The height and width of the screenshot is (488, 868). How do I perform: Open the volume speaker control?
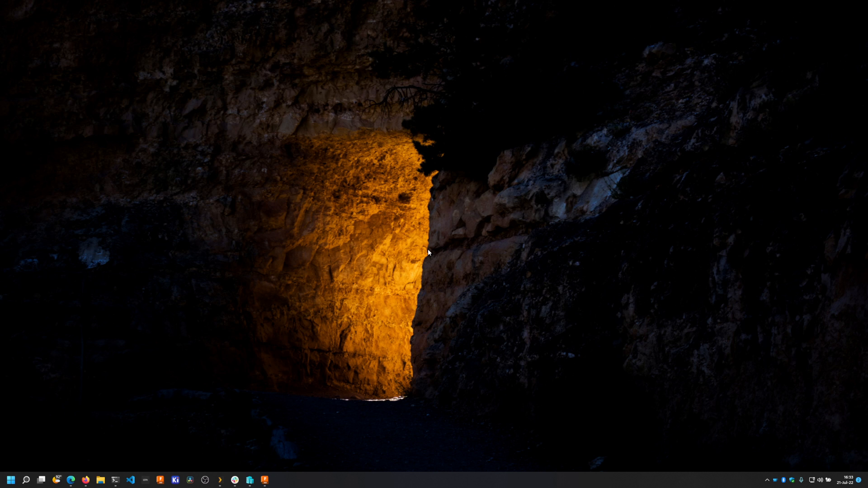pos(820,480)
